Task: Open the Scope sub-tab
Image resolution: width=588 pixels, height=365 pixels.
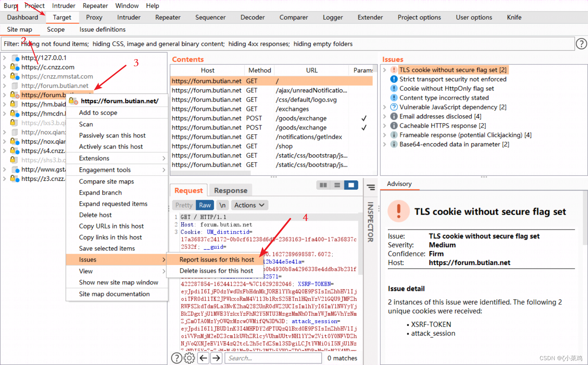Action: click(56, 29)
